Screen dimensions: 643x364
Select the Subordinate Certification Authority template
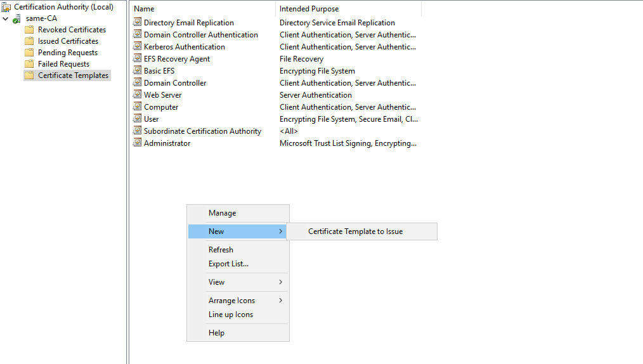click(x=202, y=131)
